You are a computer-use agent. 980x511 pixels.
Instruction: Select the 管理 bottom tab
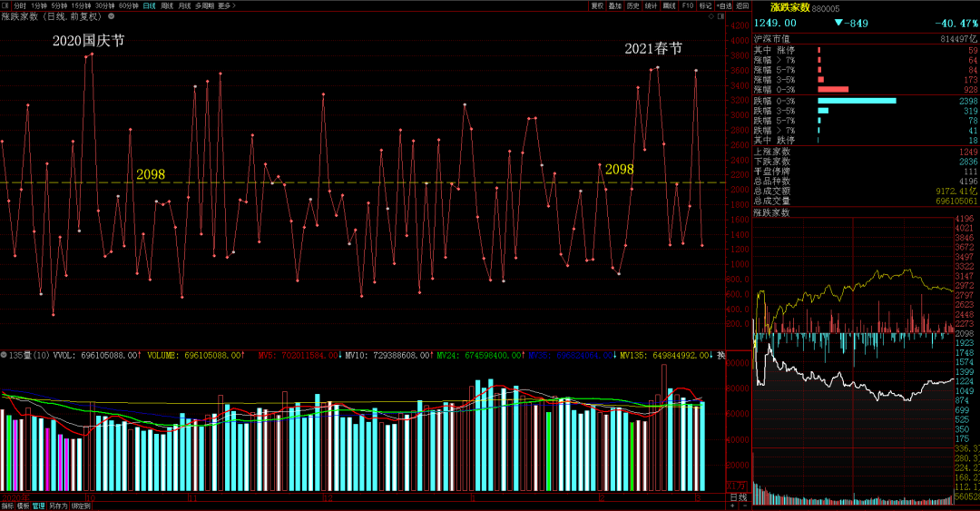pyautogui.click(x=39, y=506)
